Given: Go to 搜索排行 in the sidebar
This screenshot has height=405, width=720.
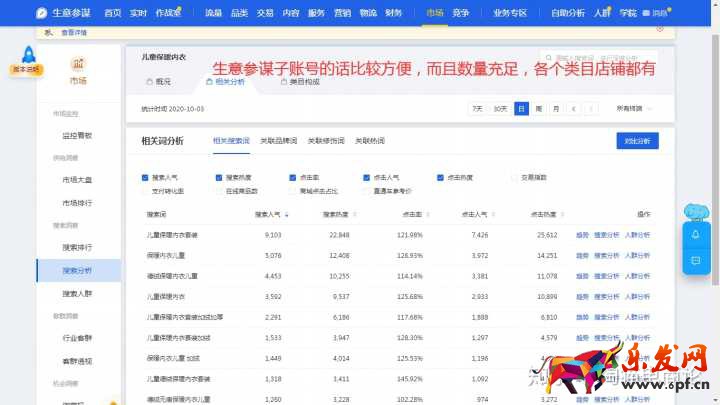Looking at the screenshot, I should coord(77,246).
